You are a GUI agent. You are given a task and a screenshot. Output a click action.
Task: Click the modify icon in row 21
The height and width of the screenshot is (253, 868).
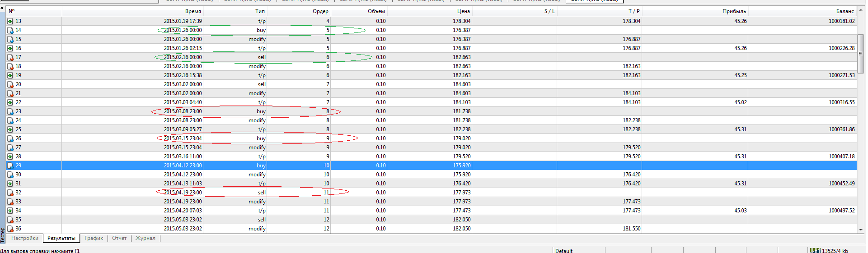10,93
